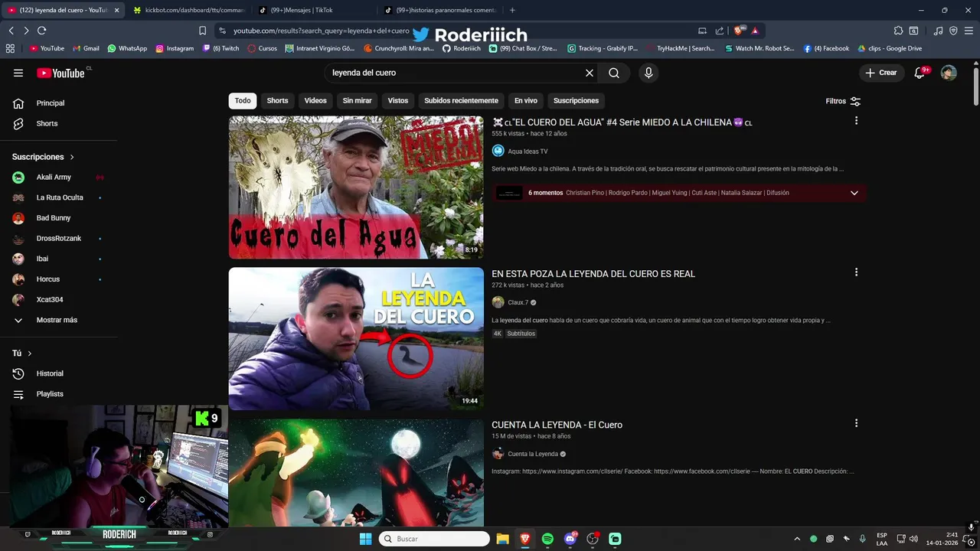The height and width of the screenshot is (551, 980).
Task: Go back in browser history
Action: click(11, 31)
